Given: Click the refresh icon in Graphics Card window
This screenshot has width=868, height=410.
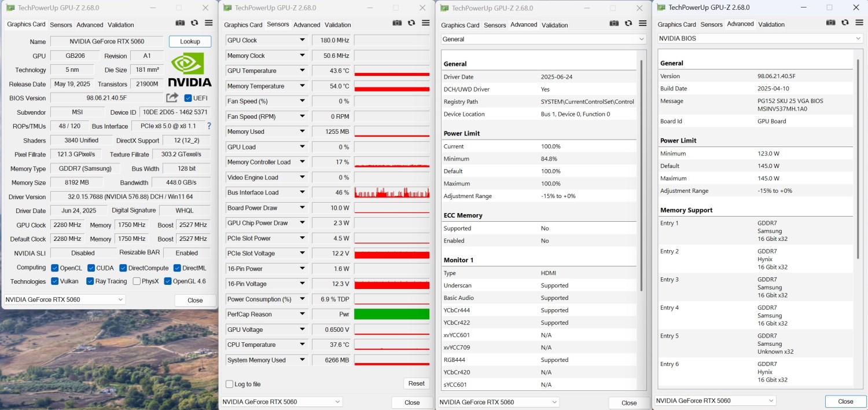Looking at the screenshot, I should (x=194, y=23).
